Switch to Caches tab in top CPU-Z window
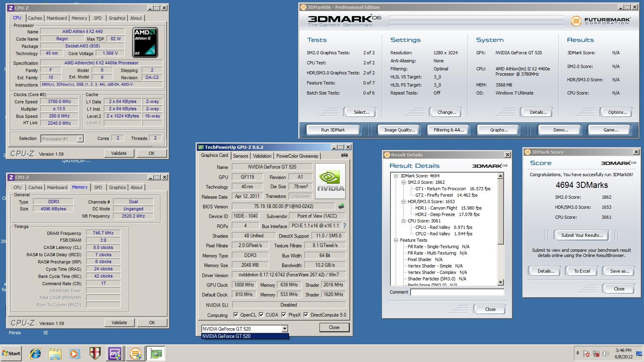This screenshot has width=644, height=362. coord(35,18)
